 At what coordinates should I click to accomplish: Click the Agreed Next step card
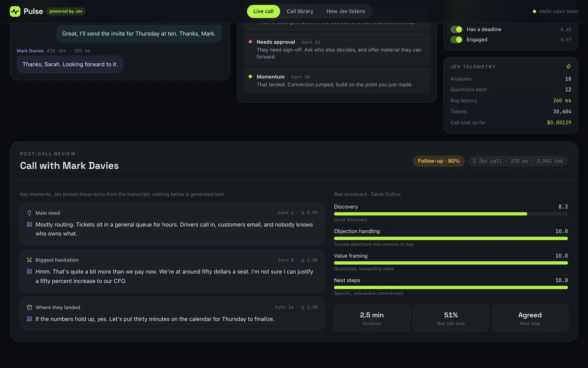pos(530,319)
